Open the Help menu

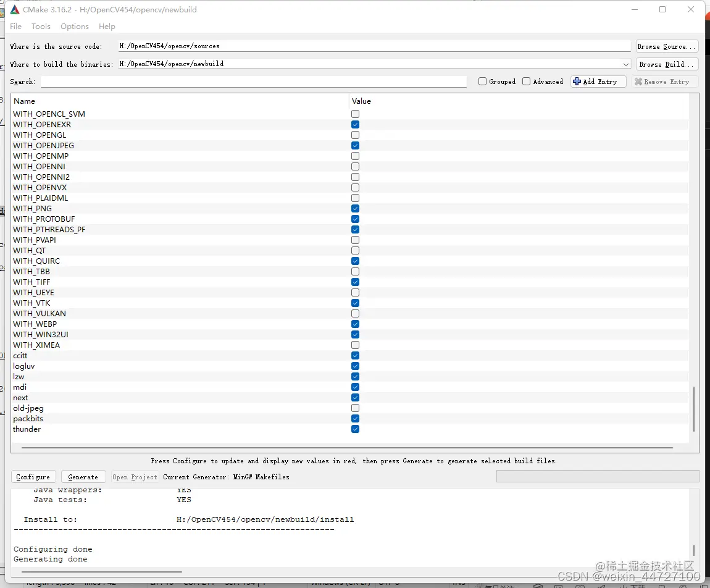tap(107, 27)
